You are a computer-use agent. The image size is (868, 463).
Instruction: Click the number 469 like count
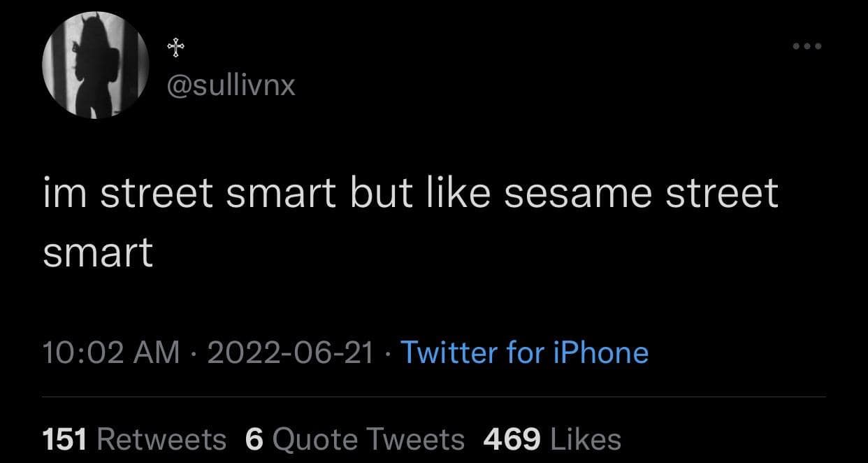[x=512, y=439]
